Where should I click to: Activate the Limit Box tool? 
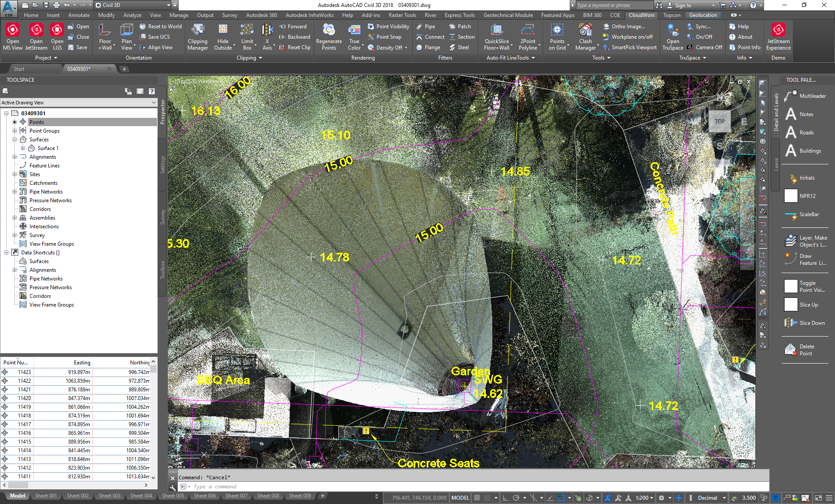[x=247, y=37]
